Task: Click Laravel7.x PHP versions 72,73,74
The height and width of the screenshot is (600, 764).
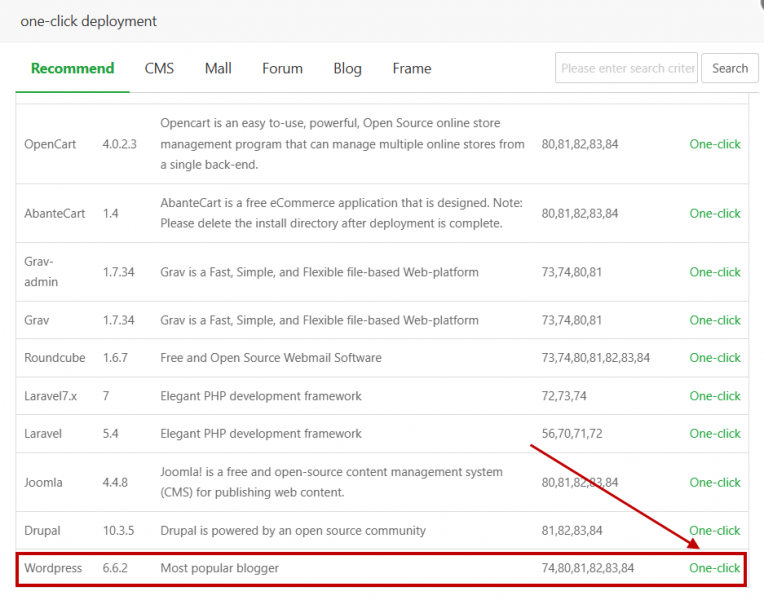Action: tap(564, 396)
